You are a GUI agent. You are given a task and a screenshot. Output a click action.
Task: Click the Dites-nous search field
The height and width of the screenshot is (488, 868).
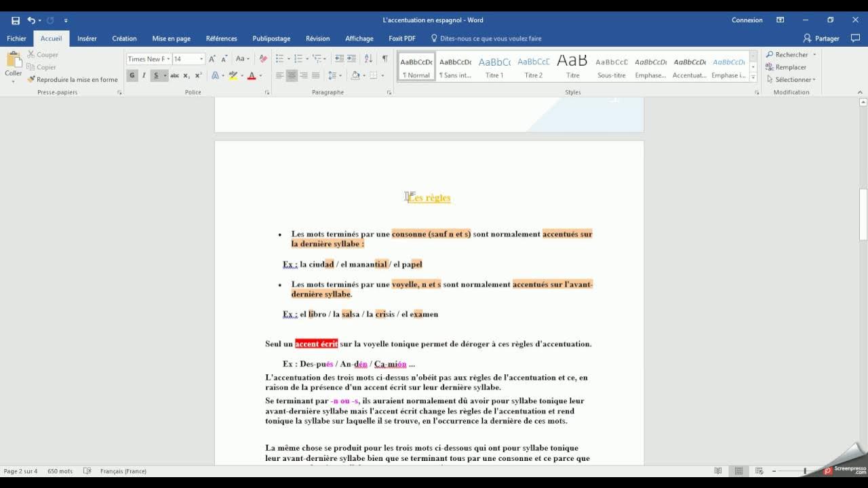click(x=486, y=39)
